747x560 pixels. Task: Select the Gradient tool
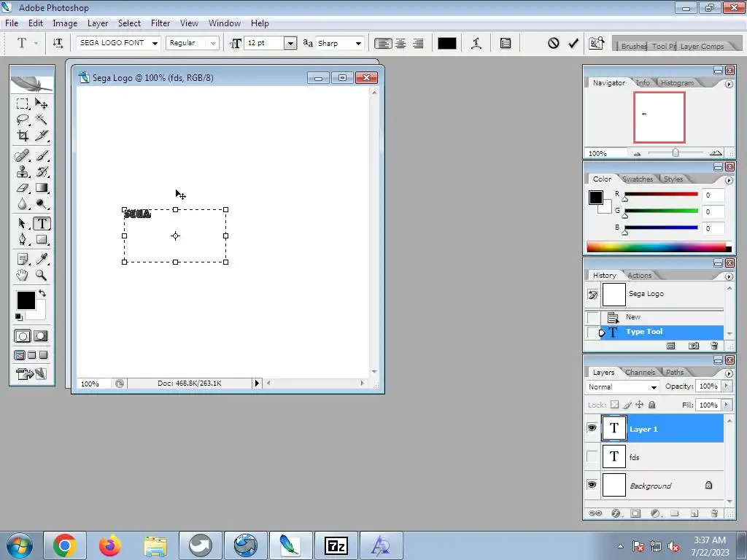(x=42, y=187)
